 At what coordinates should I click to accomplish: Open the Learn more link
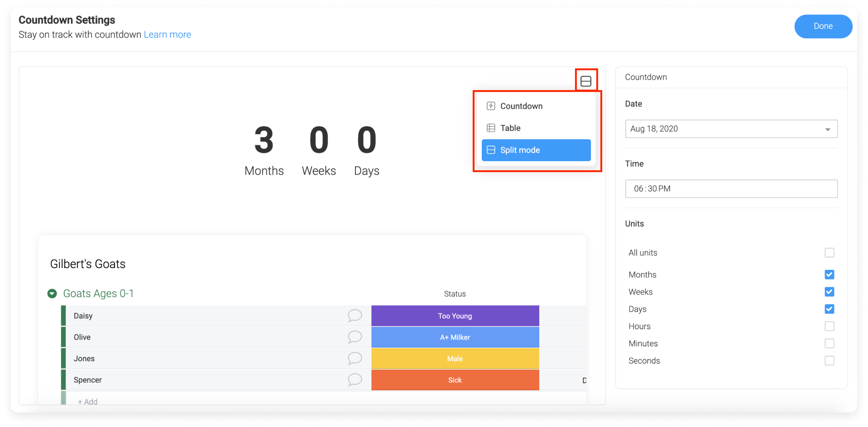tap(167, 34)
